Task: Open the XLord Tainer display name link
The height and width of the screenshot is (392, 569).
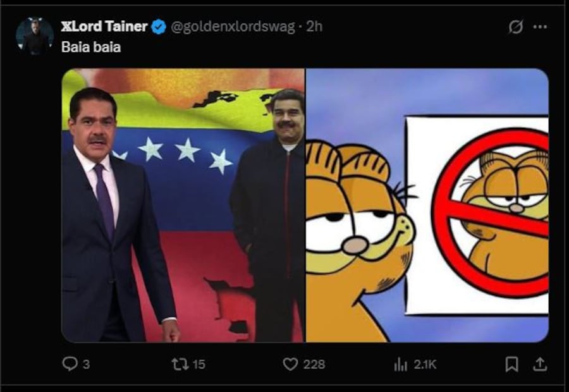Action: pos(104,27)
